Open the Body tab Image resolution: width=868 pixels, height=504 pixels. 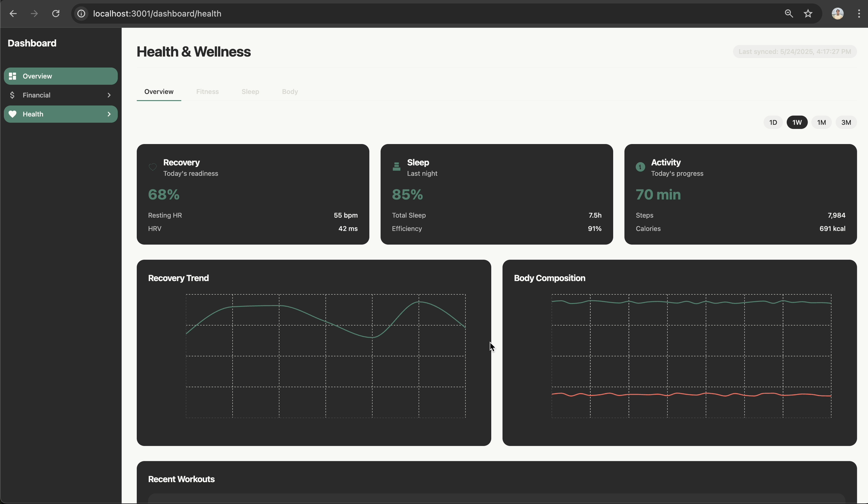pos(290,92)
